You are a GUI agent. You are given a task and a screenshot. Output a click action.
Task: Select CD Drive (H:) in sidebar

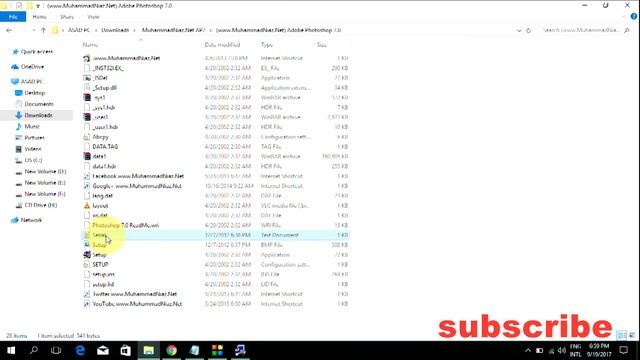(x=40, y=205)
